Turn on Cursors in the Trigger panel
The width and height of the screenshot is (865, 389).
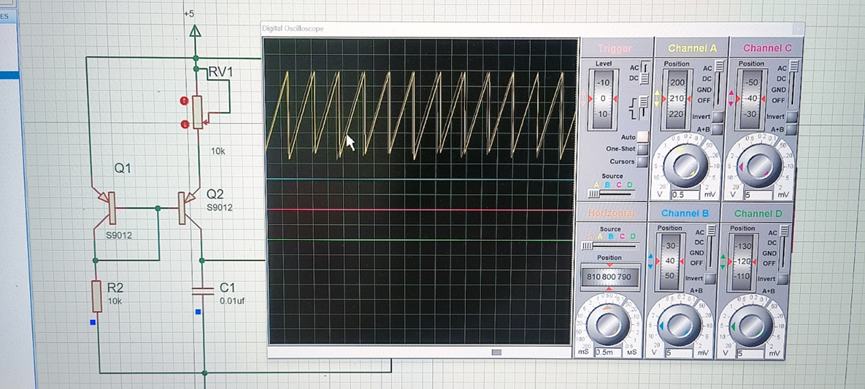tap(643, 162)
